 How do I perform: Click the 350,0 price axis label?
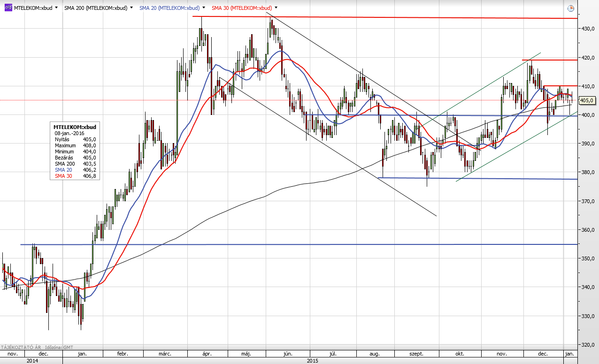[x=589, y=258]
